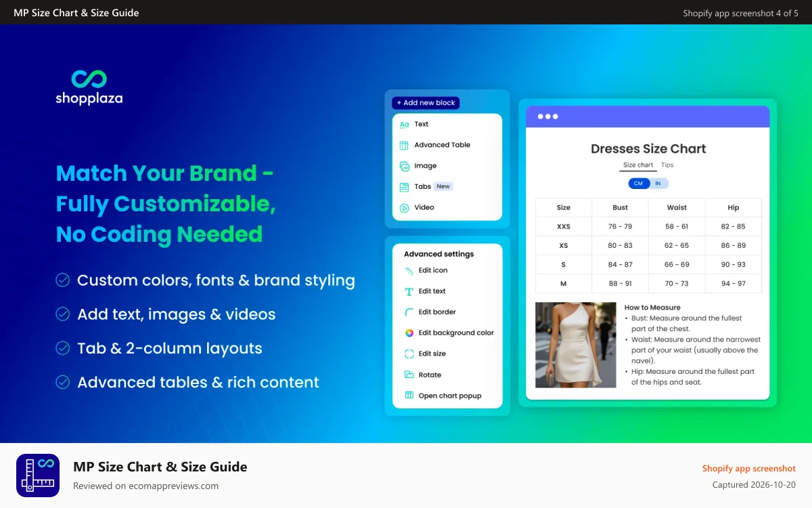Click the M size row label
Image resolution: width=812 pixels, height=508 pixels.
coord(564,284)
